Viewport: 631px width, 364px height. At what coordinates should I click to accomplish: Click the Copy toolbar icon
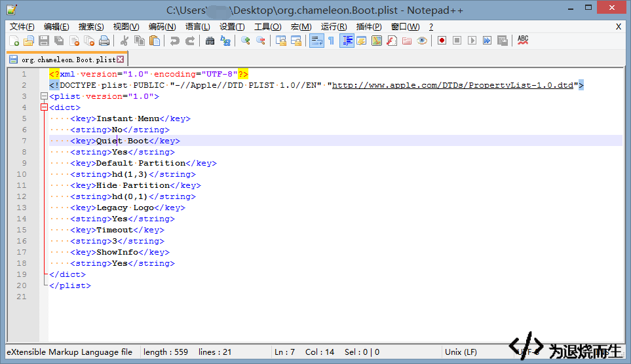point(140,41)
